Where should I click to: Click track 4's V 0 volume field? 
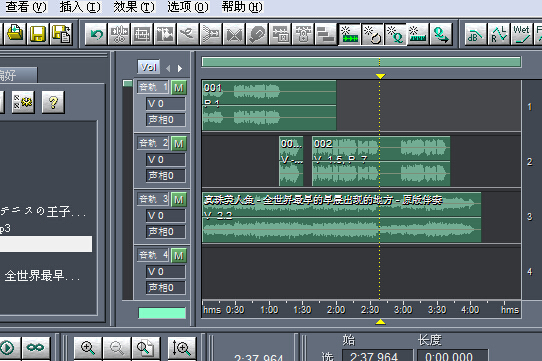pyautogui.click(x=166, y=272)
